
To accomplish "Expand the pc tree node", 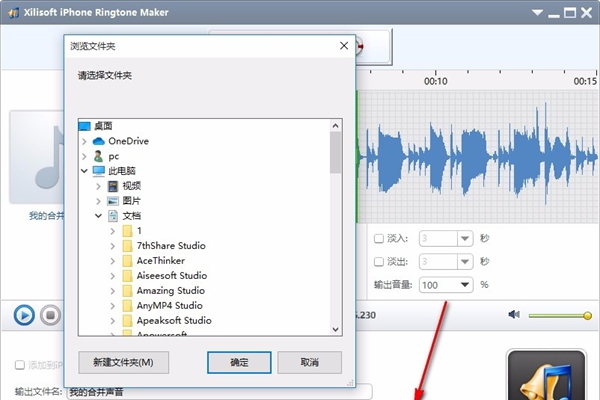I will 84,157.
